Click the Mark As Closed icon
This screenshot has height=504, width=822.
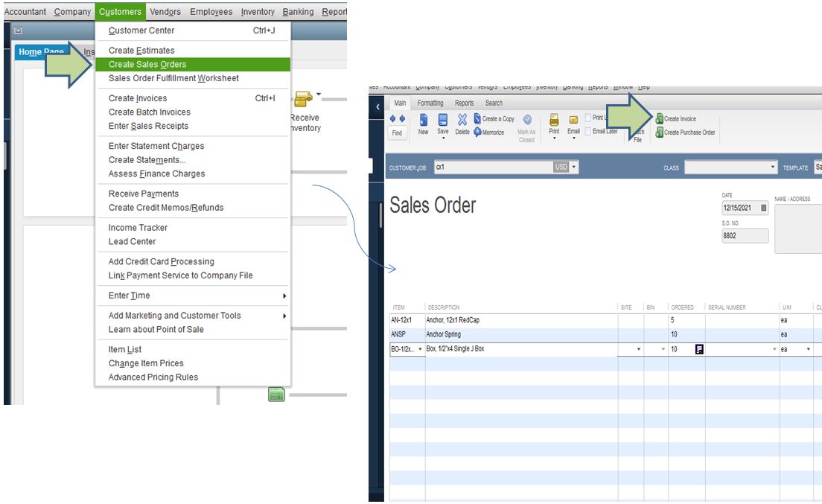527,120
